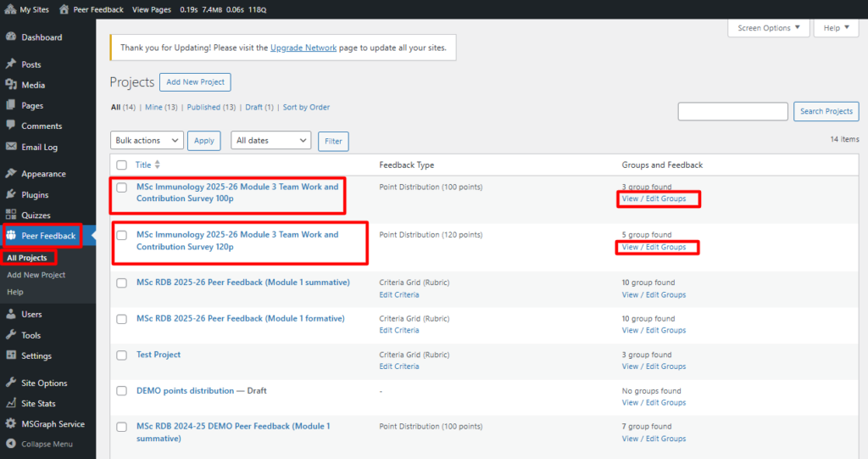Image resolution: width=868 pixels, height=459 pixels.
Task: Click the Dashboard icon in sidebar
Action: 11,37
